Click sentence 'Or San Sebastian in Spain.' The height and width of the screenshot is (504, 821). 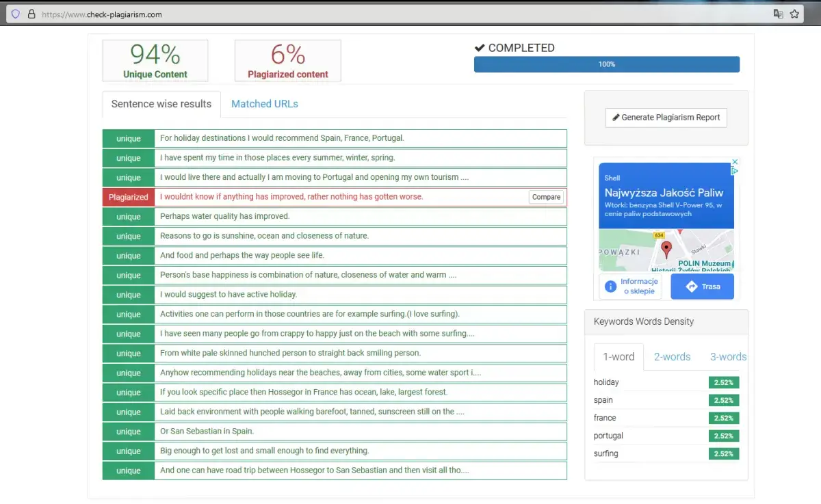207,432
